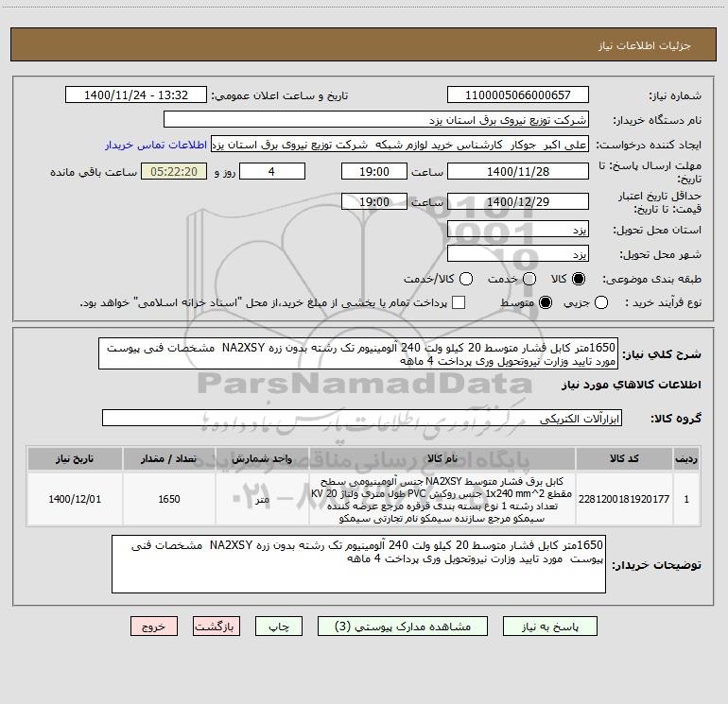The image size is (728, 704).
Task: Click the خروج exit button
Action: (x=154, y=627)
